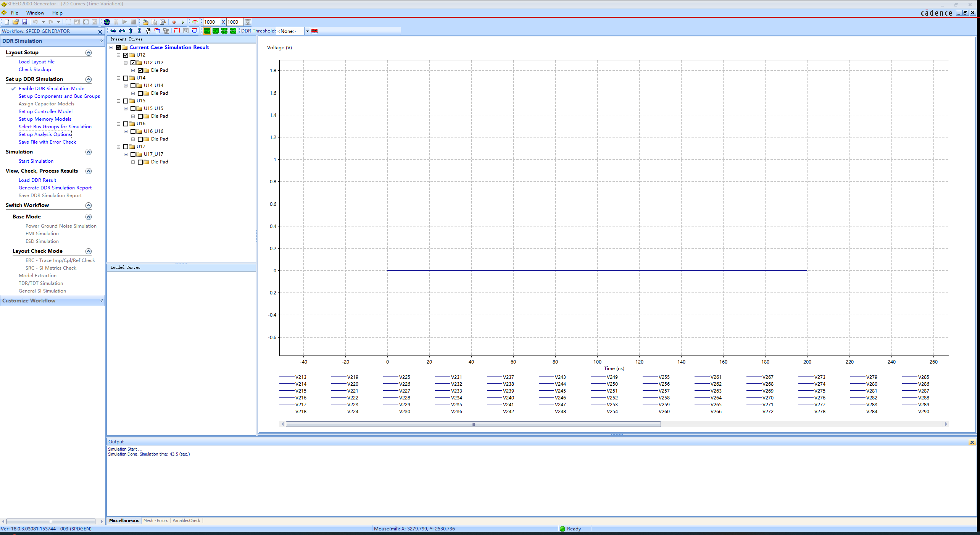Uncheck the Die Pad checkbox under U12_U12
This screenshot has height=535, width=980.
click(x=140, y=70)
